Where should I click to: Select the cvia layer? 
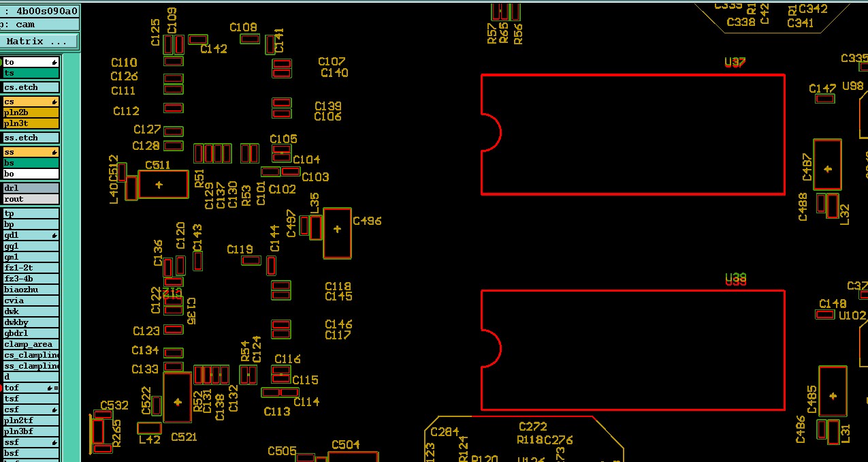(x=31, y=301)
